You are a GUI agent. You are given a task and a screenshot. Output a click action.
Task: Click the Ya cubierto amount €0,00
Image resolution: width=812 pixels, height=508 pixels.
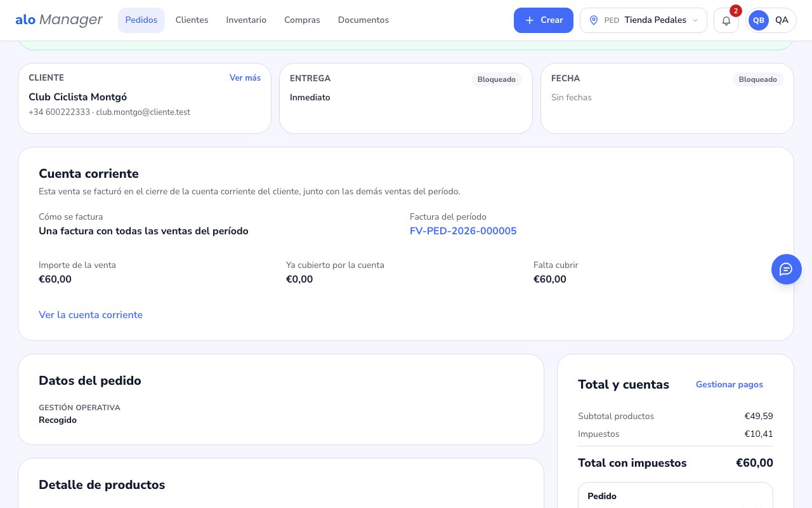pos(299,279)
